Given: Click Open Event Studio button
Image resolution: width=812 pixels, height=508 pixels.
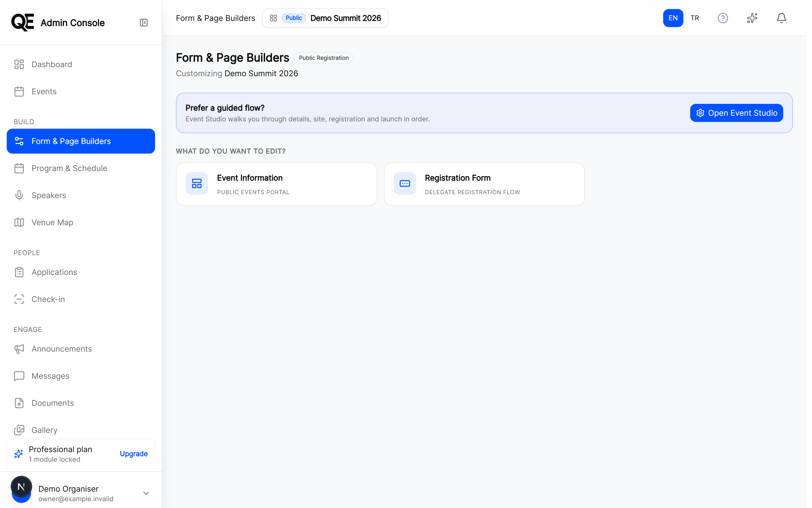Looking at the screenshot, I should point(736,113).
